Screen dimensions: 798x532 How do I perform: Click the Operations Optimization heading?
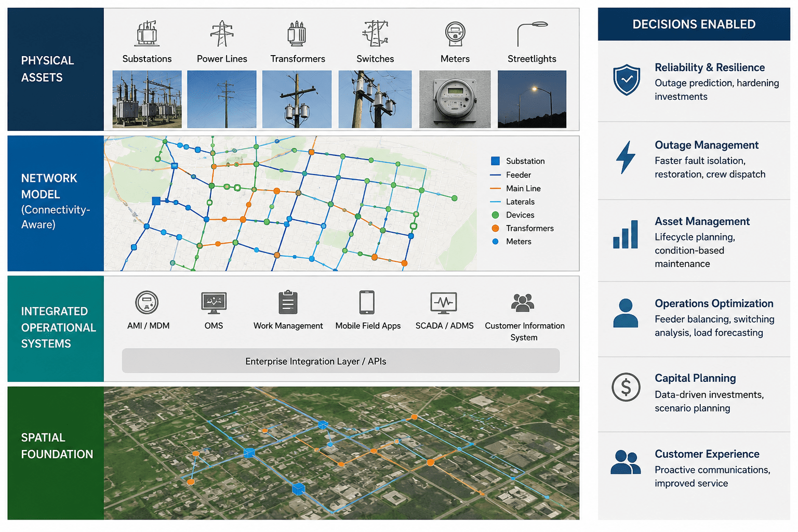tap(714, 303)
